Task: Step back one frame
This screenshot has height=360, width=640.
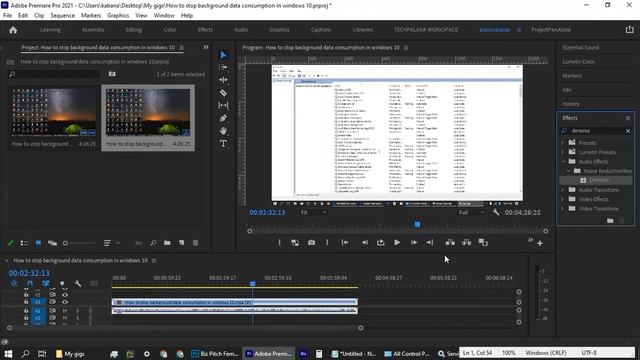Action: [x=364, y=242]
